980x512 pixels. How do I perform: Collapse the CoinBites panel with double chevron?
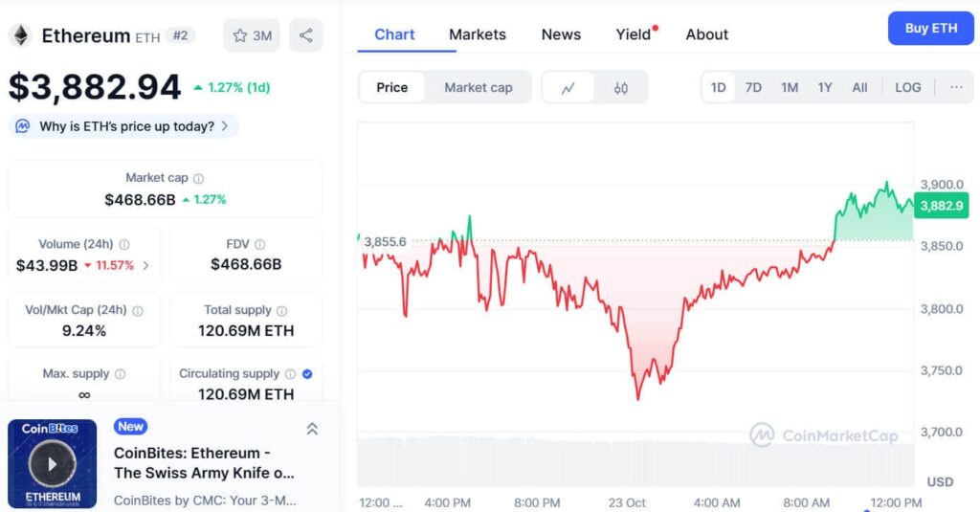point(312,429)
